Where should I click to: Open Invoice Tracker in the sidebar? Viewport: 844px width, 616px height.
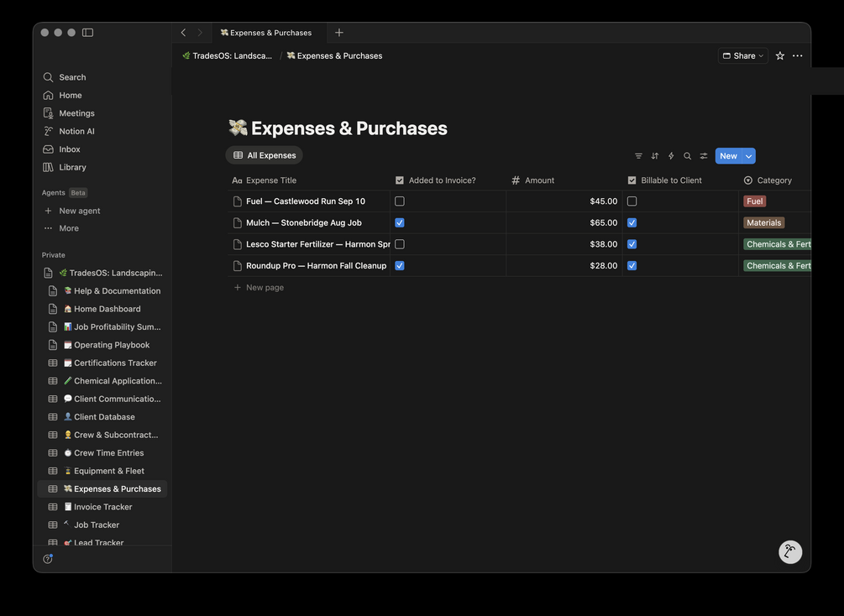[x=102, y=507]
